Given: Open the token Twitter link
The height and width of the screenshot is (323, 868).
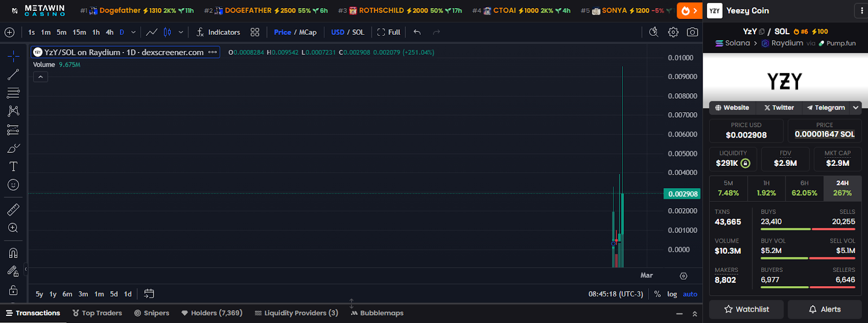Looking at the screenshot, I should point(778,108).
